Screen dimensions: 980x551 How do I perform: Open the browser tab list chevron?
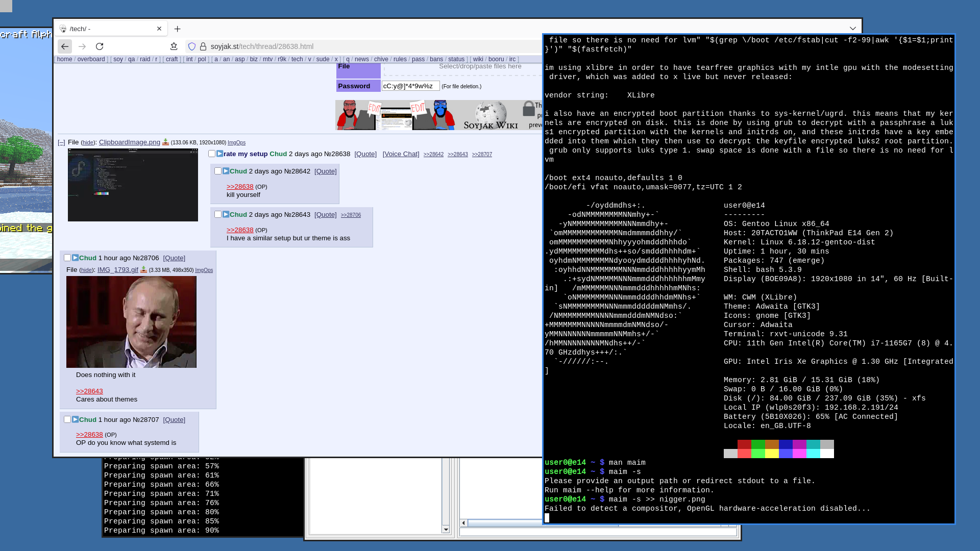pos(853,29)
